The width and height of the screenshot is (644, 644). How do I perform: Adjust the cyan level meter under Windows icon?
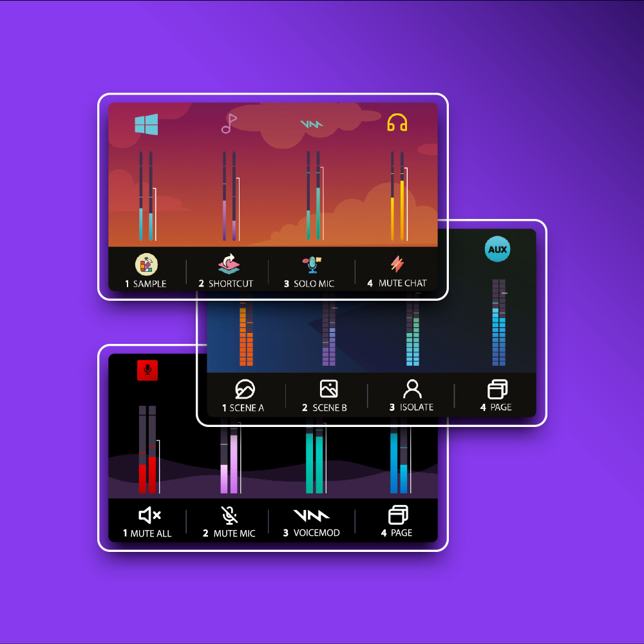[147, 196]
